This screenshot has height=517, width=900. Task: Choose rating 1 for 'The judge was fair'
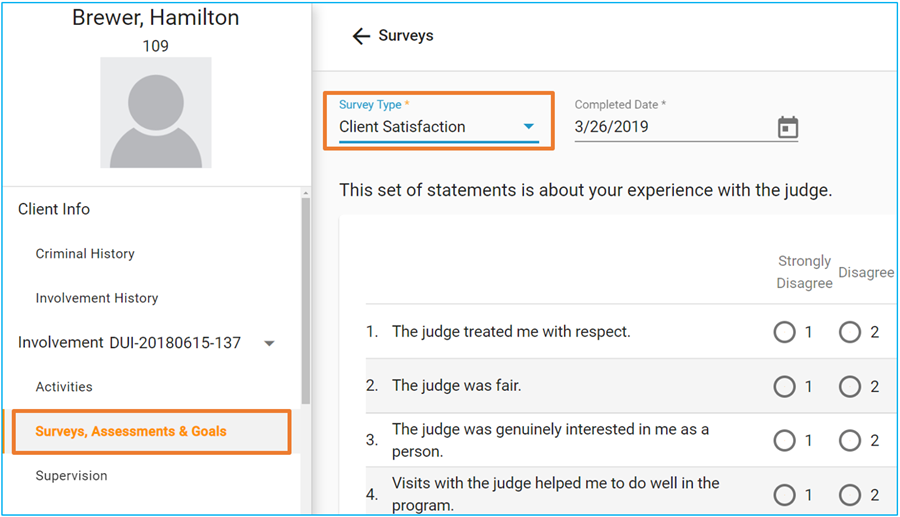coord(784,386)
